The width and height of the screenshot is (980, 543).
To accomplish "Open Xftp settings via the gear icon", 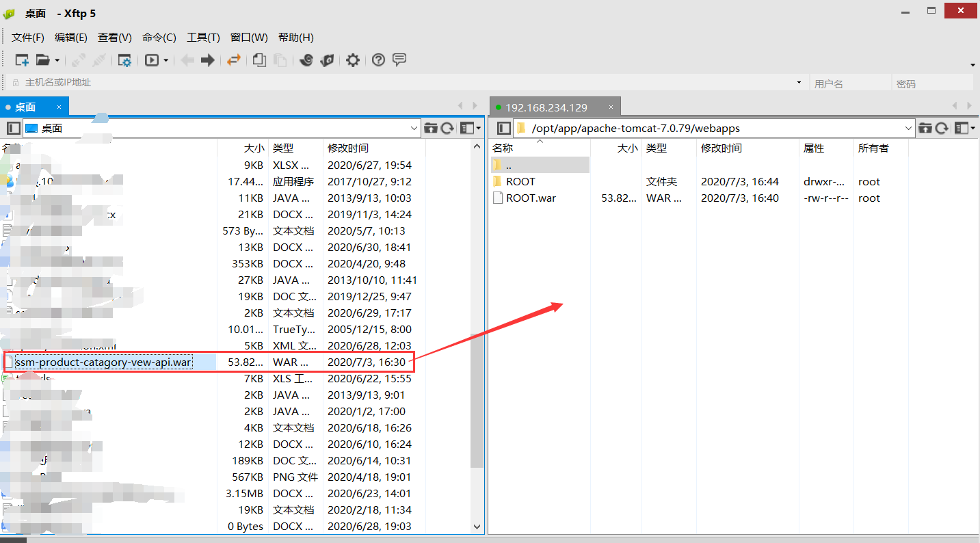I will (352, 60).
